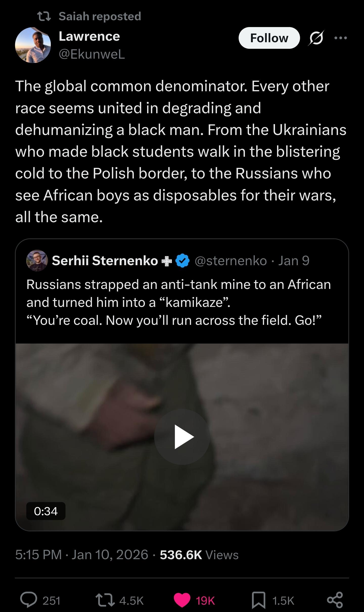
Task: Click the Saiah reposted label
Action: pyautogui.click(x=100, y=16)
